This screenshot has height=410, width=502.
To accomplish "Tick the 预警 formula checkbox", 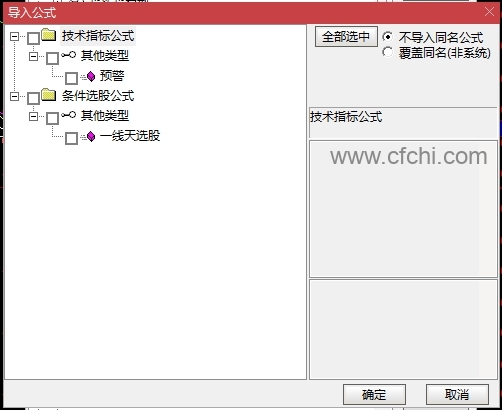I will (71, 78).
